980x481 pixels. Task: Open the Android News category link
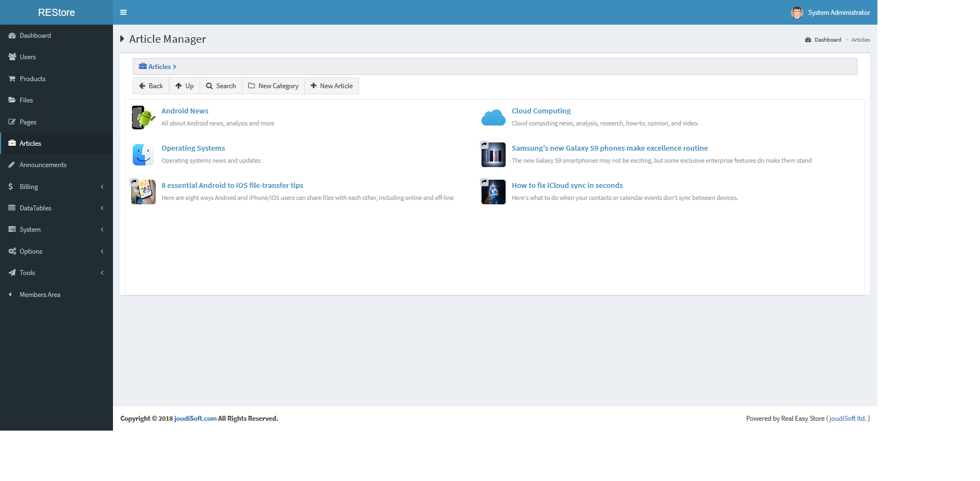185,111
